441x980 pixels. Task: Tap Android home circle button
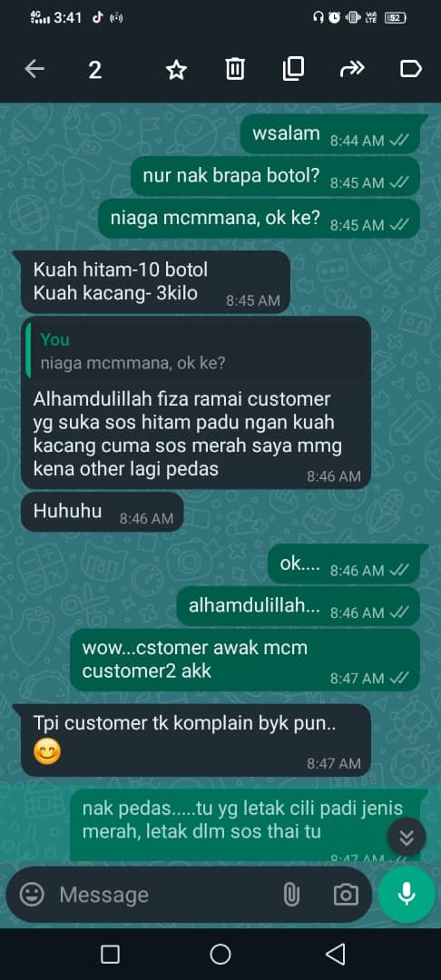[220, 955]
